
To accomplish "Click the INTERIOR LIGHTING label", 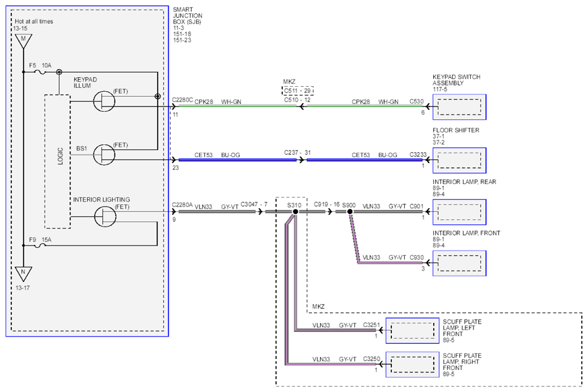I will [x=101, y=200].
